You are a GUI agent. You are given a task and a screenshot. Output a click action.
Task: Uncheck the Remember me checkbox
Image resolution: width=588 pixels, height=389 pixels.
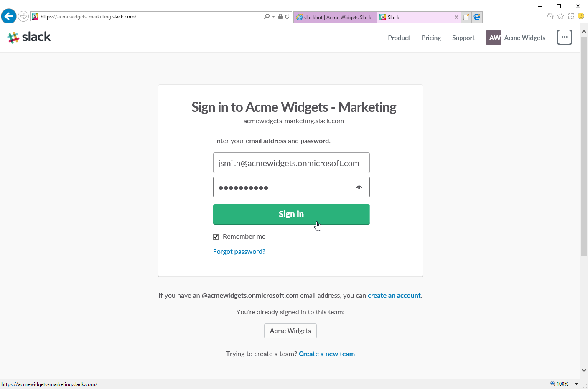[216, 237]
